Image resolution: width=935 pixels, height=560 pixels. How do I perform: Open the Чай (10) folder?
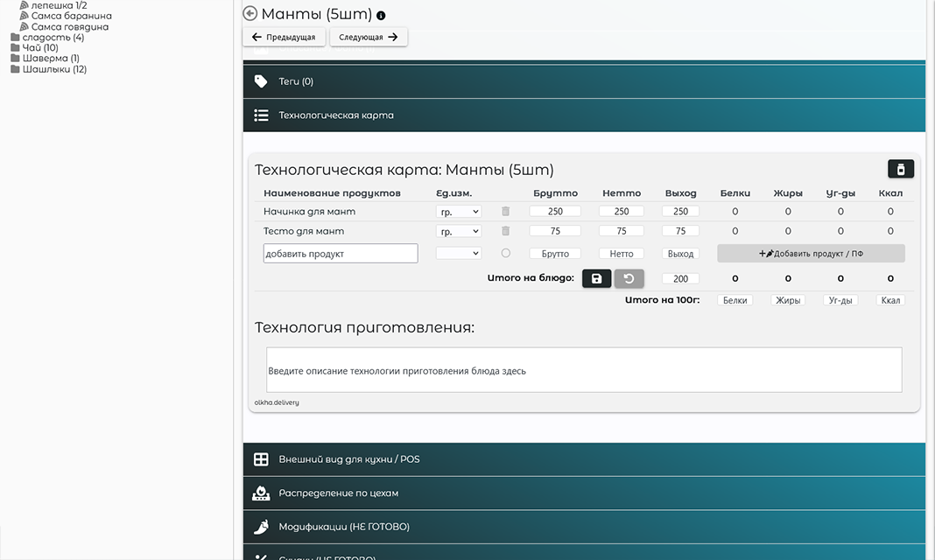coord(40,47)
